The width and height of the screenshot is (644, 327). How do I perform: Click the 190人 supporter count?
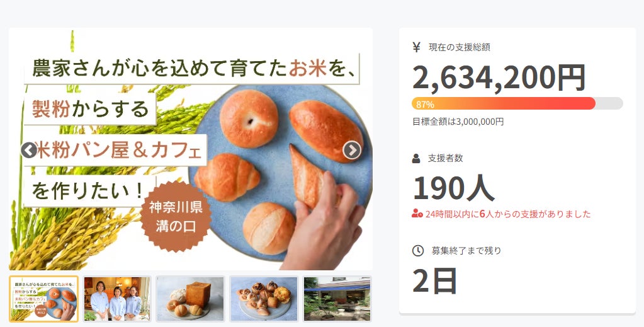[453, 188]
